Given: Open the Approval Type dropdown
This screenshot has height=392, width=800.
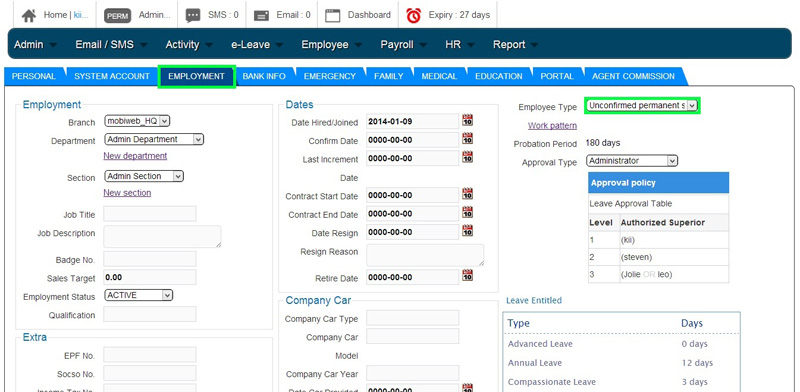Looking at the screenshot, I should 632,161.
